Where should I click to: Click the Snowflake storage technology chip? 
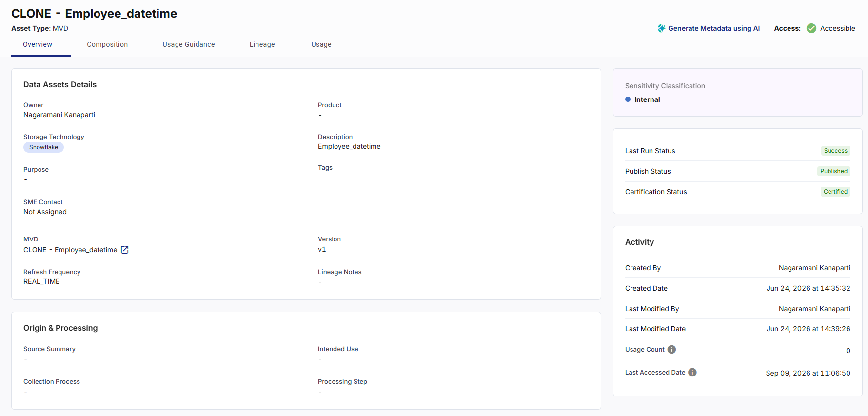43,147
